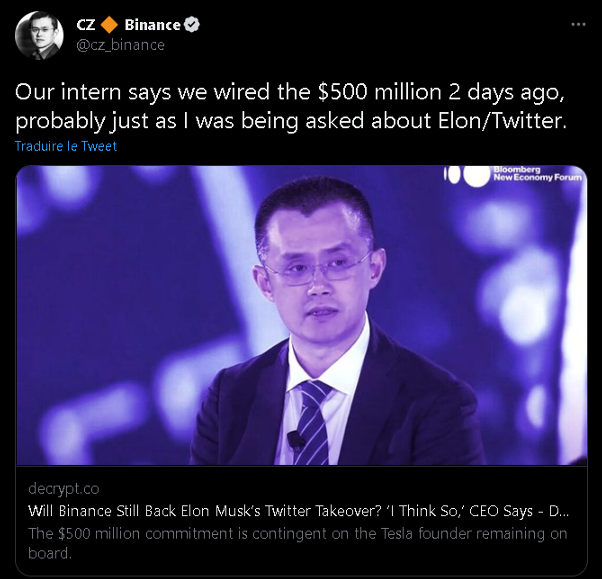Screen dimensions: 602x579
Task: Click the tweet text starting 'Our intern says'
Action: [x=290, y=105]
